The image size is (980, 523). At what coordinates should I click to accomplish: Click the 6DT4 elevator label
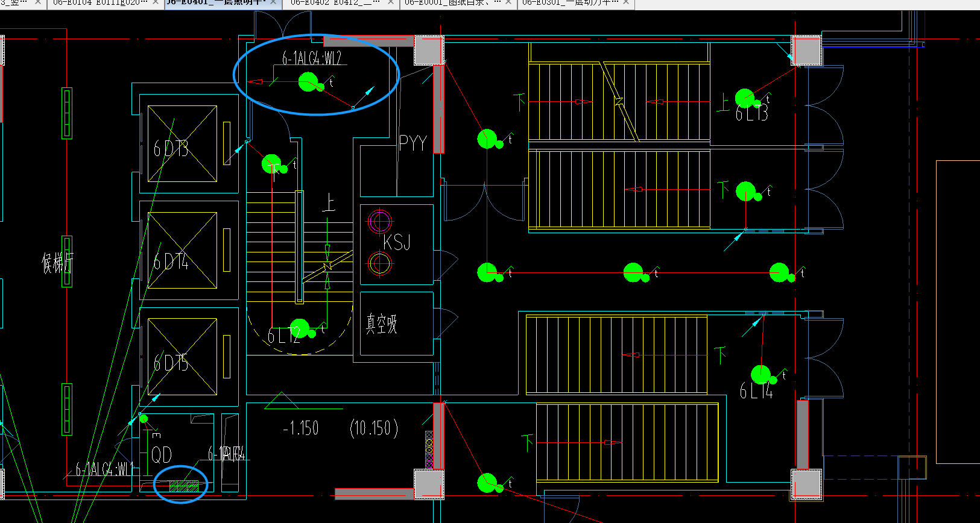[171, 261]
